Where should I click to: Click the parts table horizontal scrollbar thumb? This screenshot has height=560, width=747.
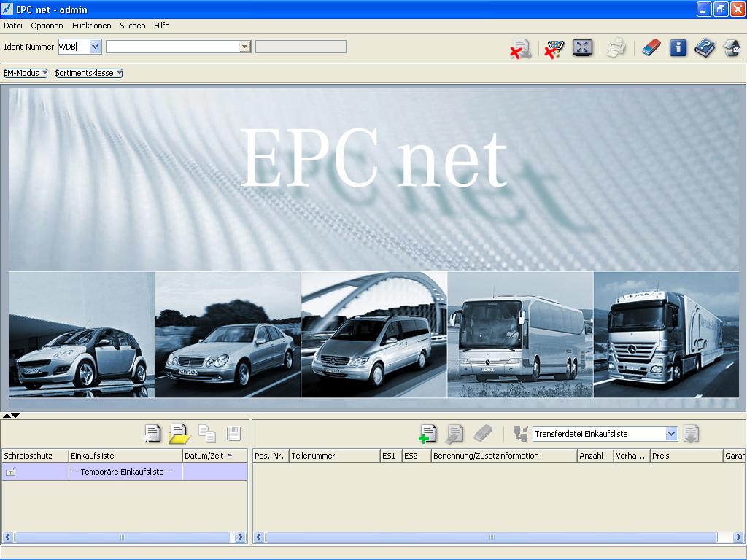pos(491,537)
